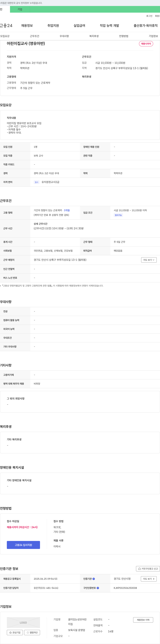Screen dimensions: 160x644
Task: Click the 채용시까지 badge
Action: tap(146, 44)
